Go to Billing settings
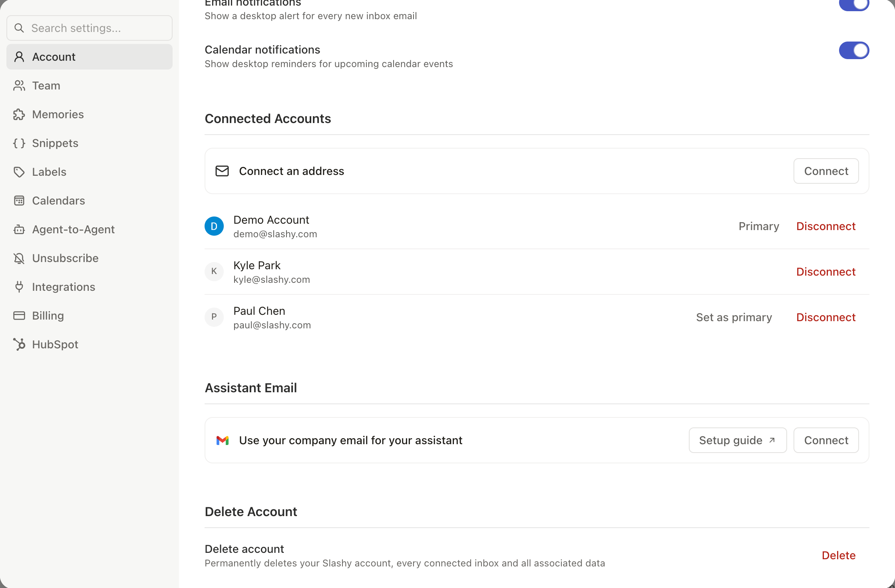Image resolution: width=895 pixels, height=588 pixels. (89, 316)
